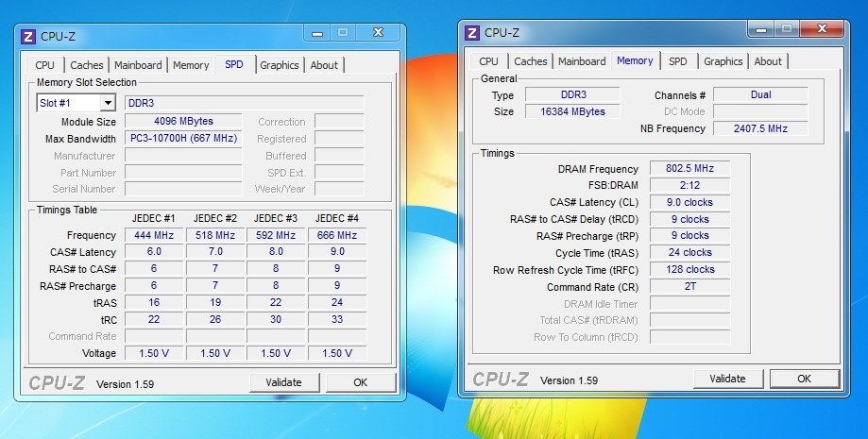Click JEDEC #1 frequency value 444 MHz

(154, 235)
